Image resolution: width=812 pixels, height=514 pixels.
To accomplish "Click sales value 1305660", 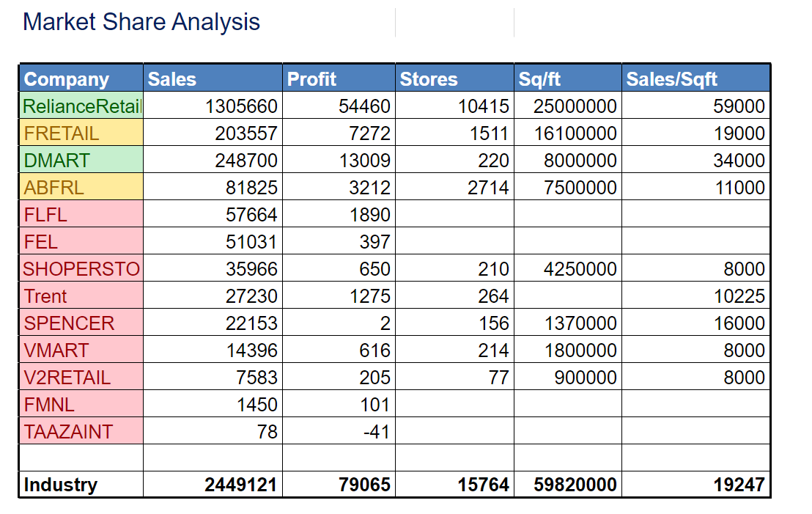I will click(241, 106).
